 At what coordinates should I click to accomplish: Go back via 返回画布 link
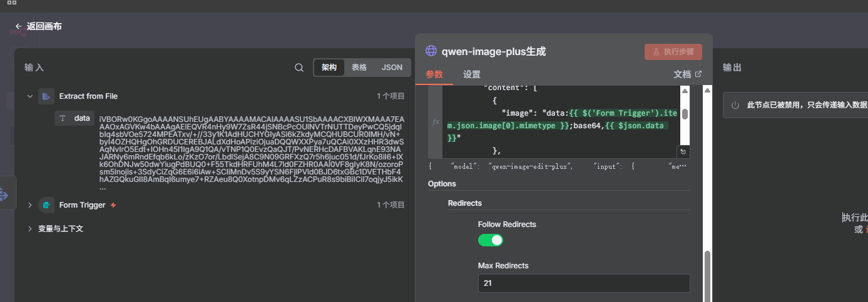coord(39,26)
